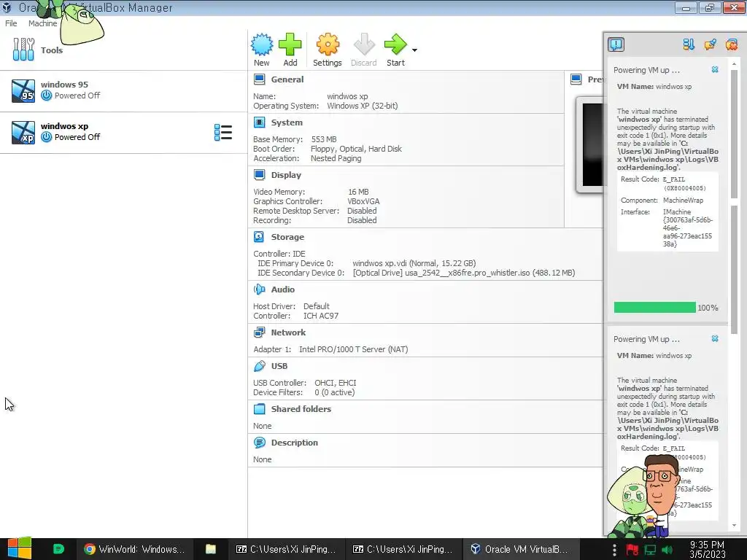Image resolution: width=747 pixels, height=560 pixels.
Task: Click the keep finished progresses broom icon
Action: (710, 44)
